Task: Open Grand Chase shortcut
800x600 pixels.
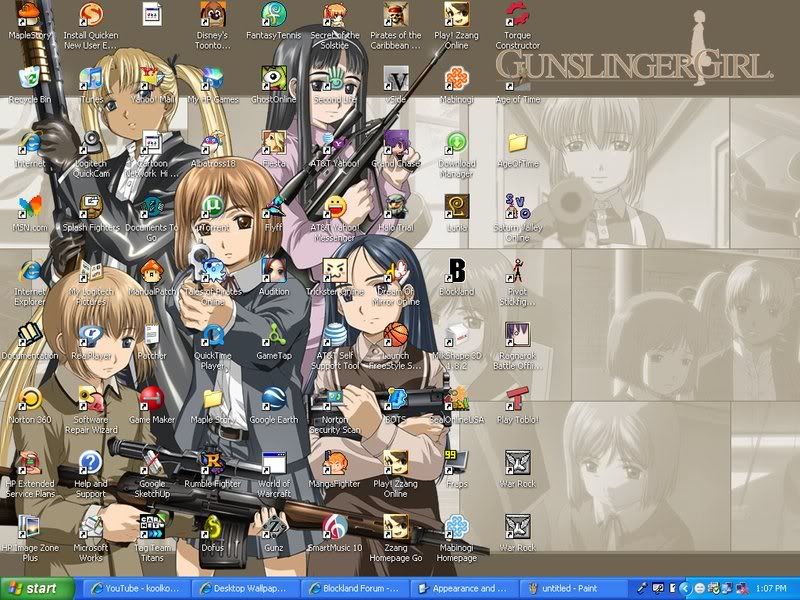Action: (x=396, y=142)
